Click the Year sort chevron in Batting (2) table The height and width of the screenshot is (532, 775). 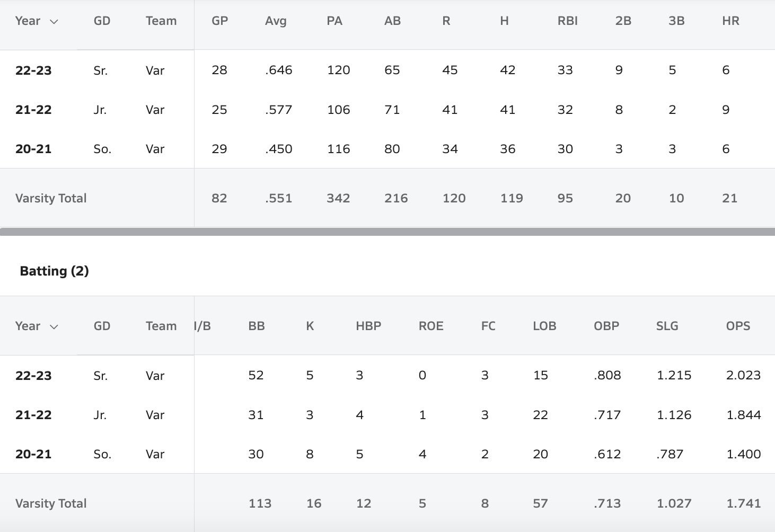54,327
